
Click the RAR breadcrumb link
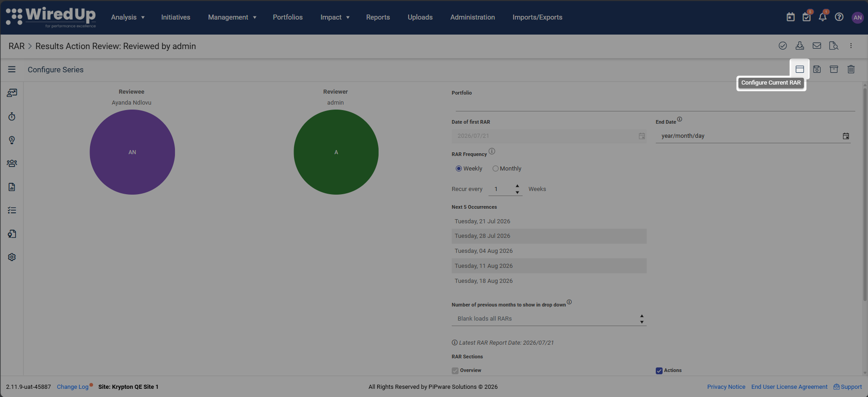[16, 46]
